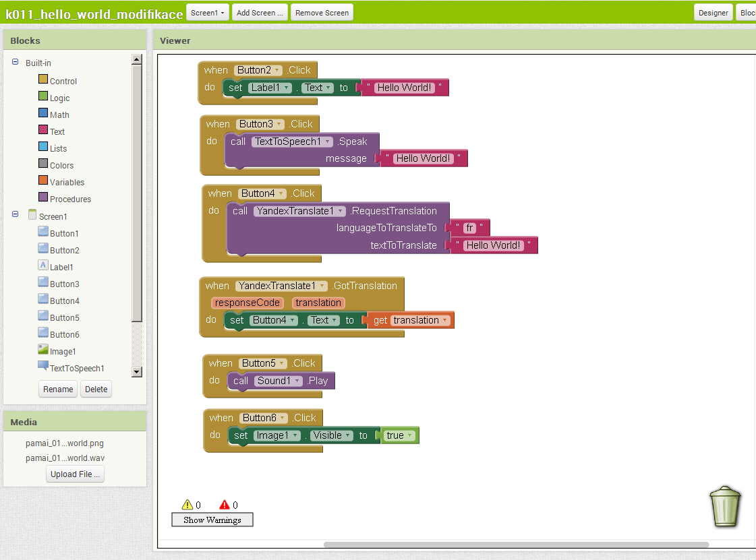756x560 pixels.
Task: Open the Procedures blocks category
Action: point(70,199)
